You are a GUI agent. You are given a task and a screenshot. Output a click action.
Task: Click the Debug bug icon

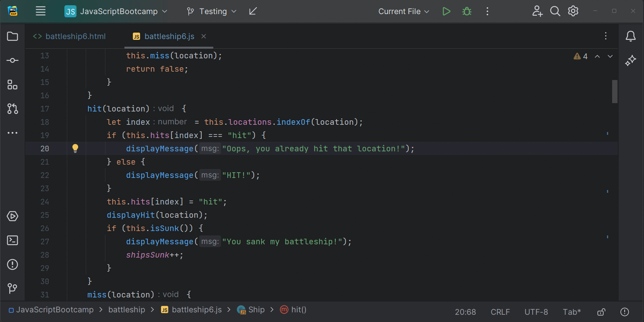[467, 11]
